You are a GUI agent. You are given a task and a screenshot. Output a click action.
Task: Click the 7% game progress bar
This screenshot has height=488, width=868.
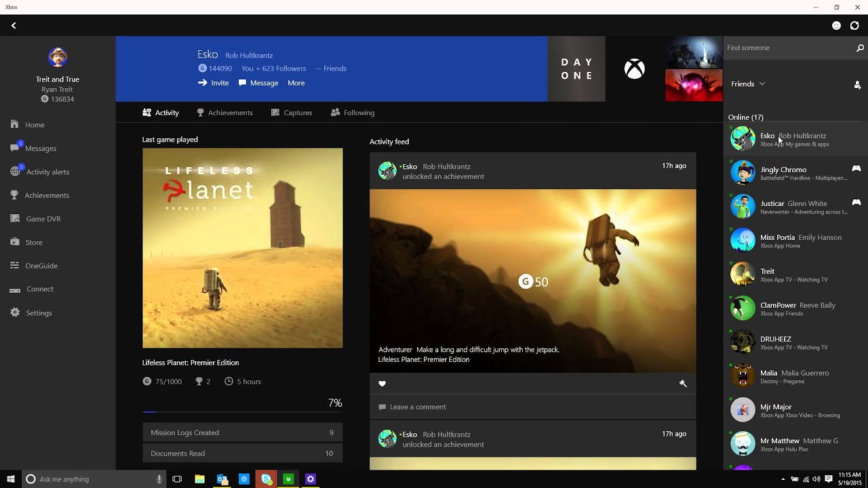(242, 411)
